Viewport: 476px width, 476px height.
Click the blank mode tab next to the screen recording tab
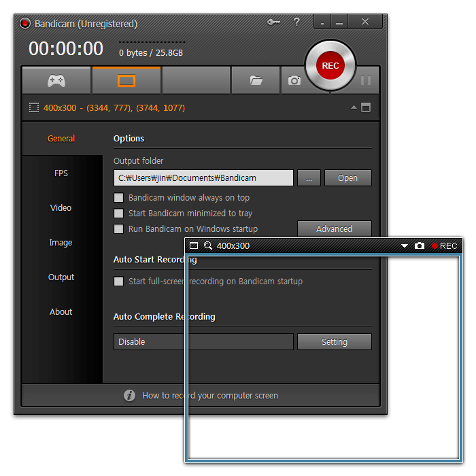[196, 80]
